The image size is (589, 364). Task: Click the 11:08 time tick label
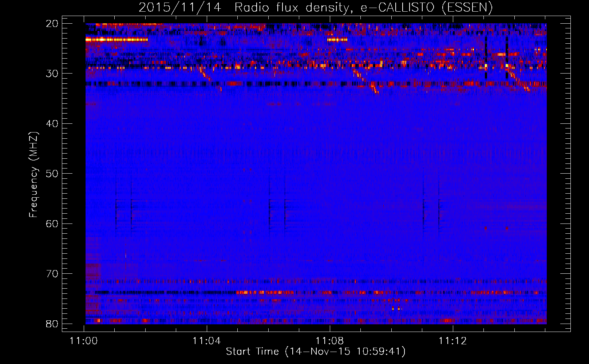[x=330, y=341]
